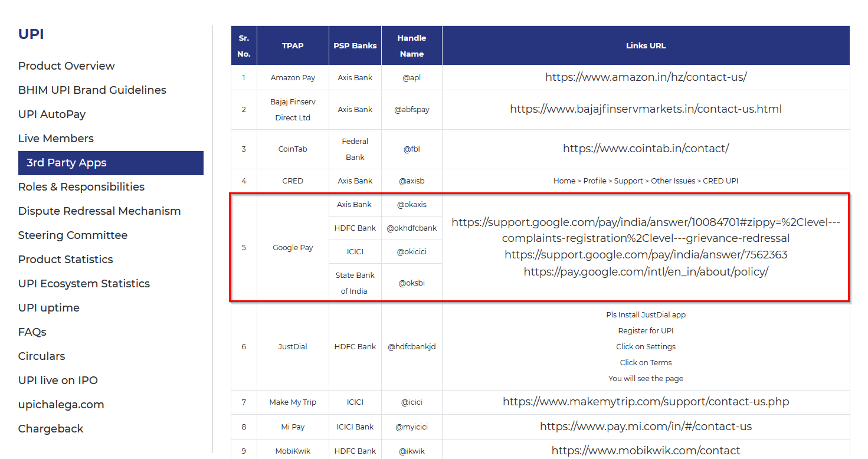Screen dimensions: 868x459
Task: Select the State Bank of India cell
Action: [x=355, y=283]
